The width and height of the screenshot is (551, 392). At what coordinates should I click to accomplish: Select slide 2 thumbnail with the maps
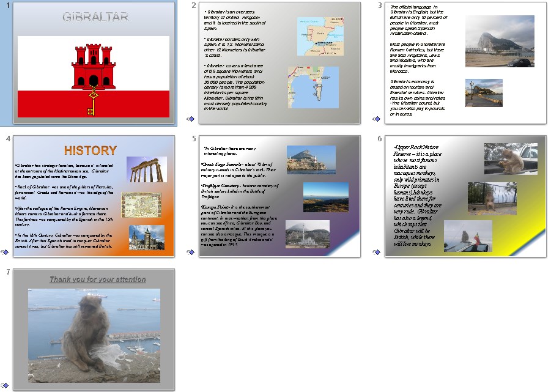tap(279, 63)
